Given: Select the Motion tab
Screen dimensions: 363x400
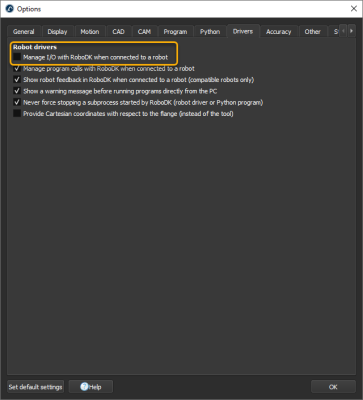Looking at the screenshot, I should tap(90, 32).
